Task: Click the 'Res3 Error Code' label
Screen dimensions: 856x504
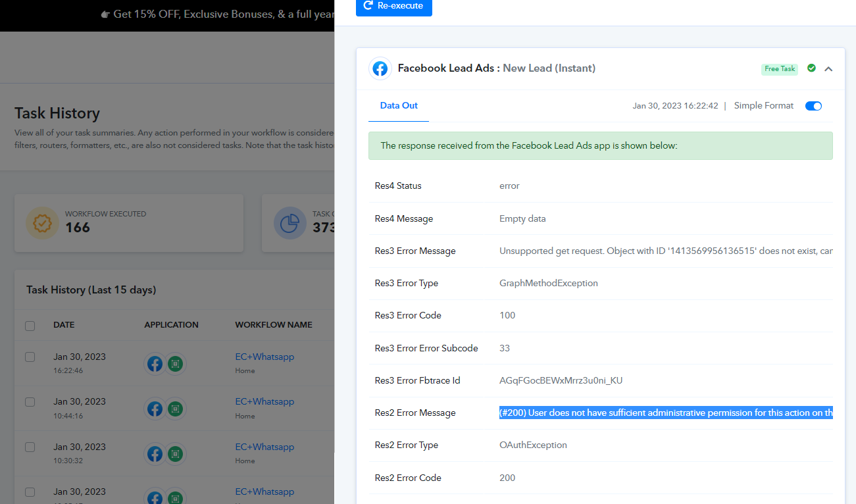Action: [408, 315]
